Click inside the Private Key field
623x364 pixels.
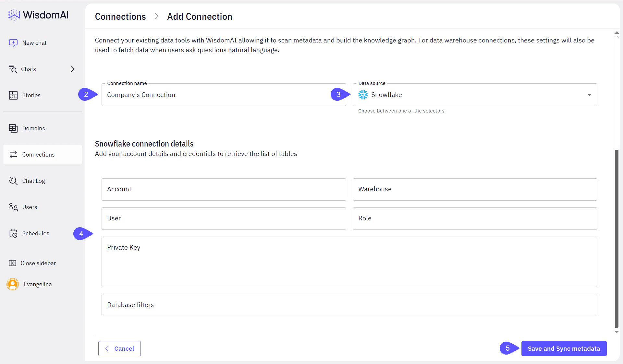coord(349,262)
